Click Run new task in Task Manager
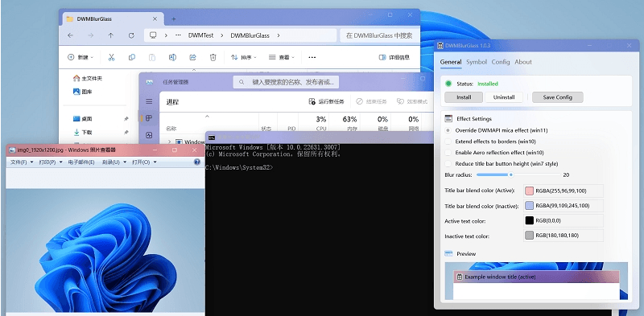644x316 pixels. click(x=327, y=101)
